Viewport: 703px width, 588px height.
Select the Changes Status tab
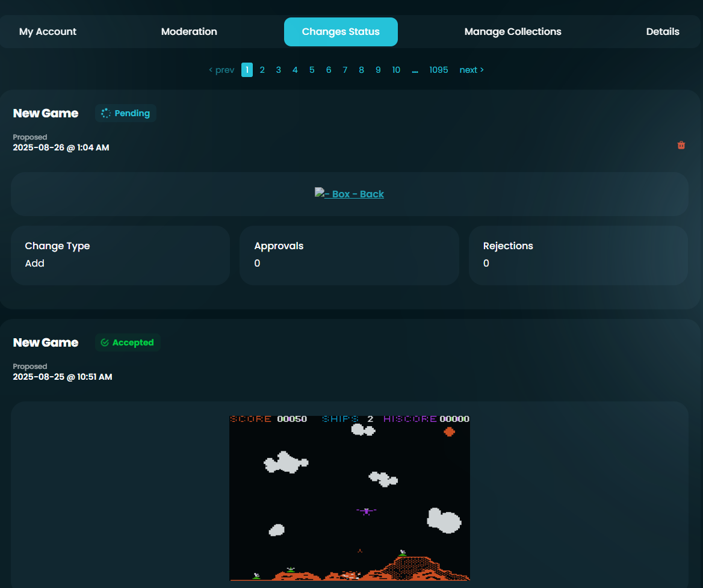[341, 32]
